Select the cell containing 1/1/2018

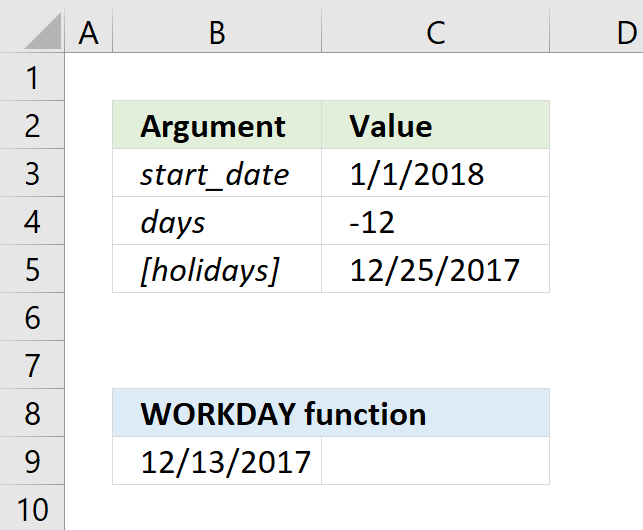tap(436, 173)
